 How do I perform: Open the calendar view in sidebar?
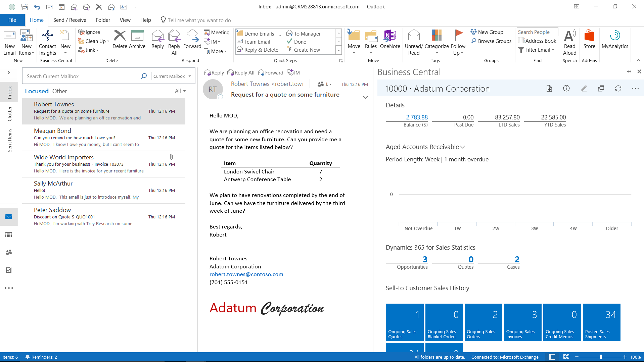[9, 235]
